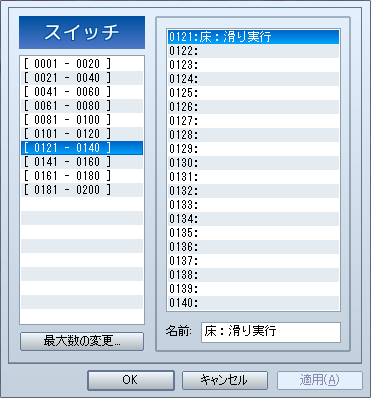Image resolution: width=371 pixels, height=398 pixels.
Task: Select switch 0121:床：滑り実行
Action: pos(253,37)
